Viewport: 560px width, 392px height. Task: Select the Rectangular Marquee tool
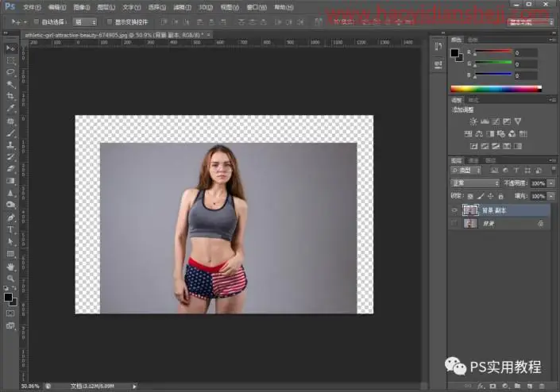10,60
